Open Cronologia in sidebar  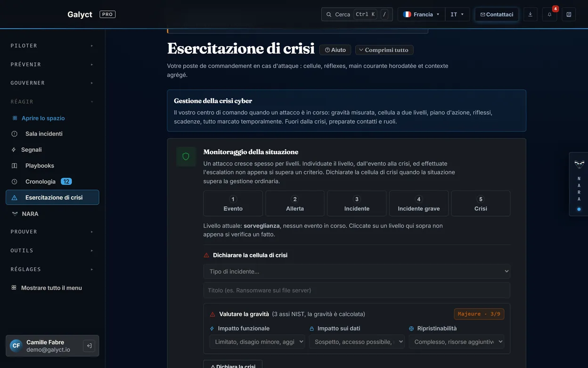52,182
